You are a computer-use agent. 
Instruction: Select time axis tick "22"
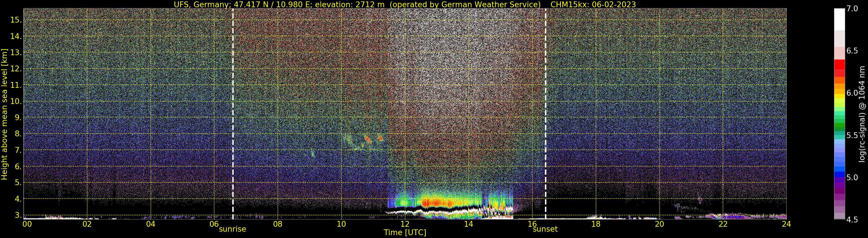723,224
